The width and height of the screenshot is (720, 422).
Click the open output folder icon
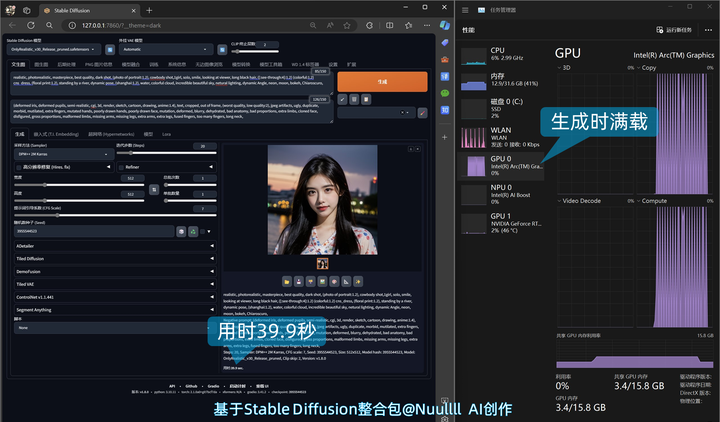(286, 281)
